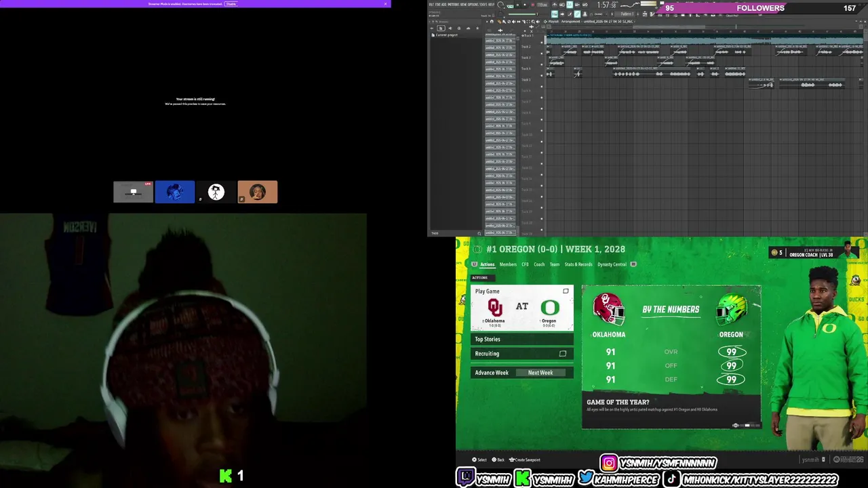Screen dimensions: 868x488
Task: Open the FILE menu in FL Studio
Action: tap(430, 4)
